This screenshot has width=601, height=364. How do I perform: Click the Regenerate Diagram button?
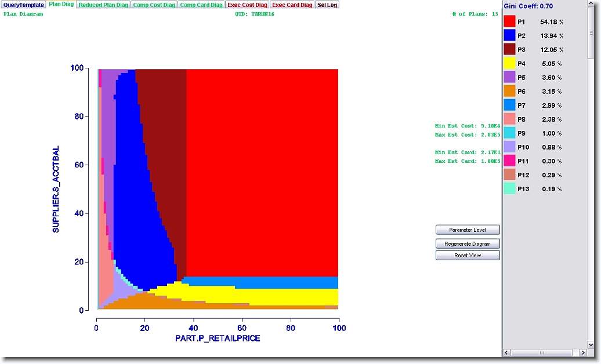[x=468, y=243]
